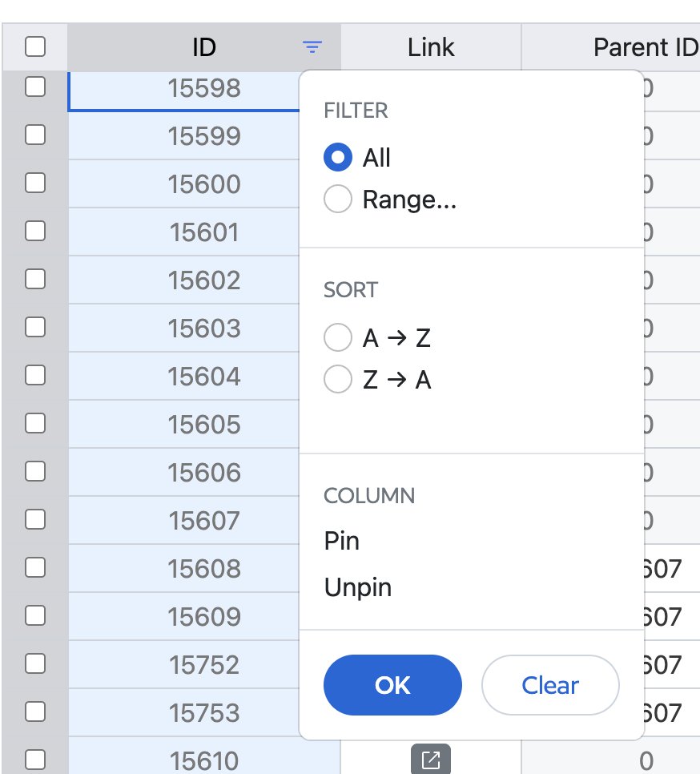Viewport: 700px width, 774px height.
Task: Choose the Range... filter option
Action: [338, 200]
